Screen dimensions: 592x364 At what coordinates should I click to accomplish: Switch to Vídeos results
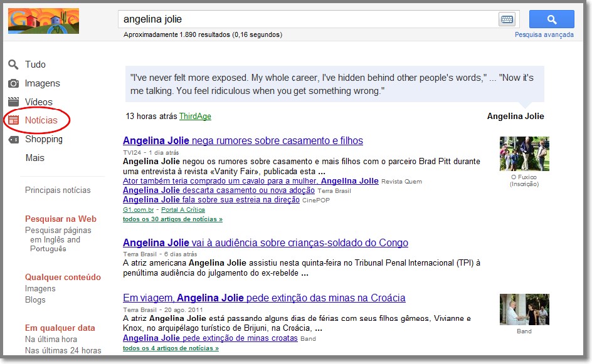(38, 102)
